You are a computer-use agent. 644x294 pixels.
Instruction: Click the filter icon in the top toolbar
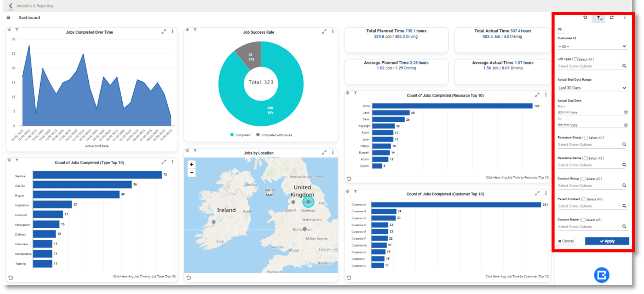tap(599, 18)
